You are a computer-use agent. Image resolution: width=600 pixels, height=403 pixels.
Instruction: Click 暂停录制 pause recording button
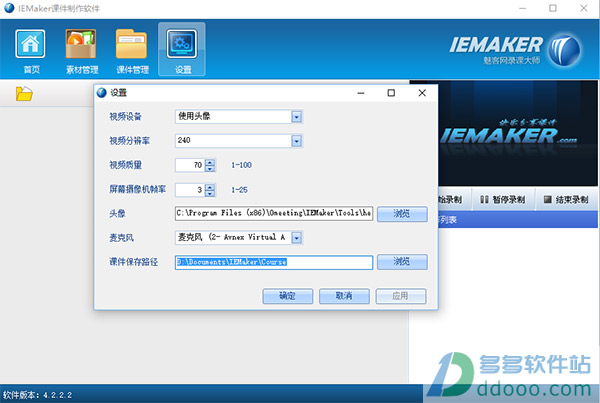[x=503, y=199]
